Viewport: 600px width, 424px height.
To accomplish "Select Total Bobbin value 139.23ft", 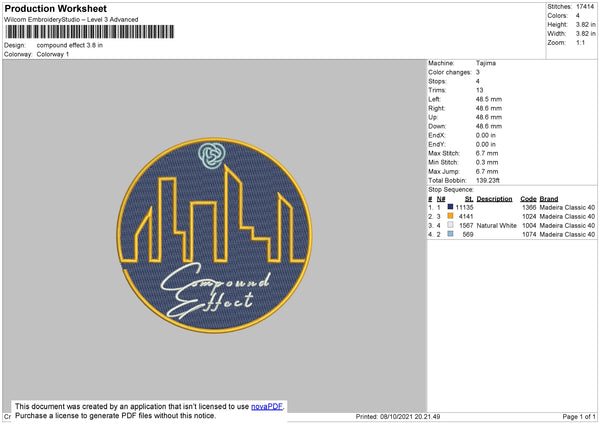I will click(488, 180).
